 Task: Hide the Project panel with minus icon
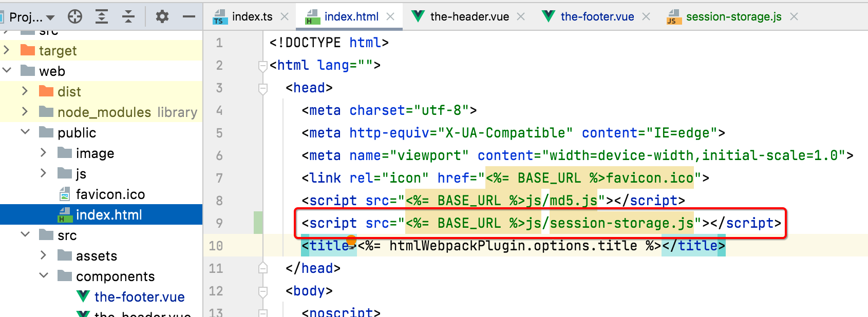tap(189, 17)
